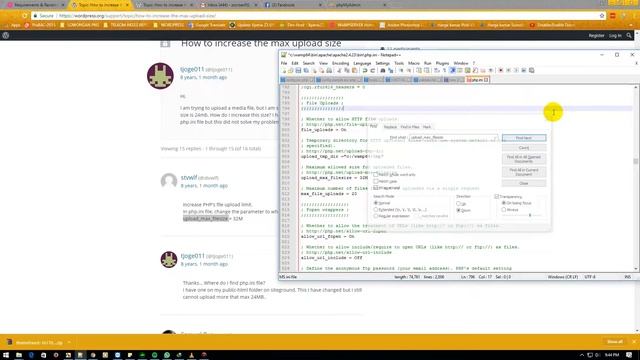Open Search menu in Notepad++
The height and width of the screenshot is (360, 640).
[309, 64]
